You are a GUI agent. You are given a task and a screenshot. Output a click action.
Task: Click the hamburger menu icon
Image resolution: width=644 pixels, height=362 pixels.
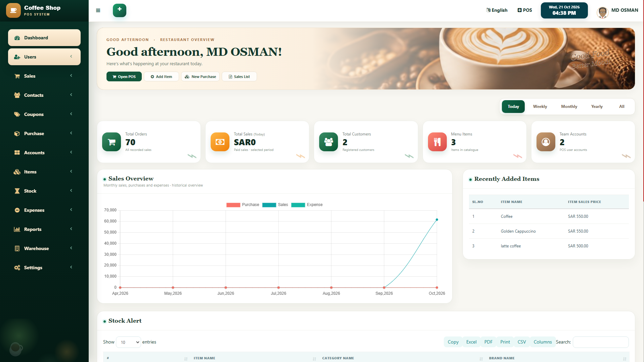click(x=98, y=10)
